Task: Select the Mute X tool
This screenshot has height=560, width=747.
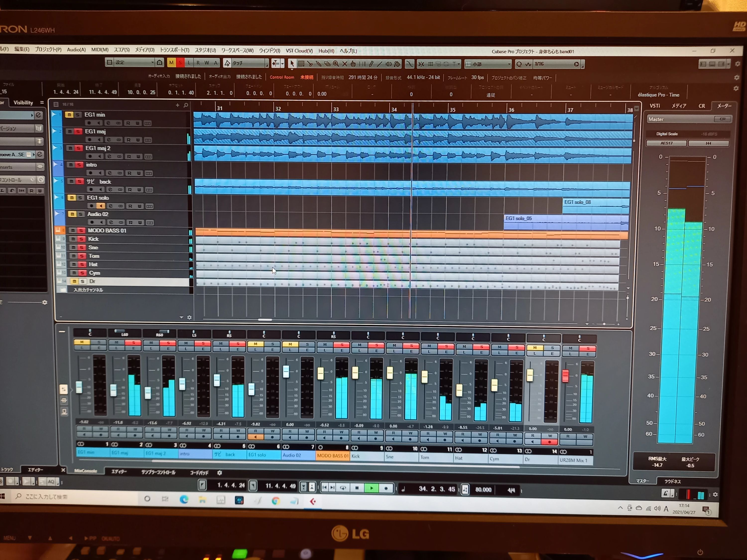Action: click(345, 64)
